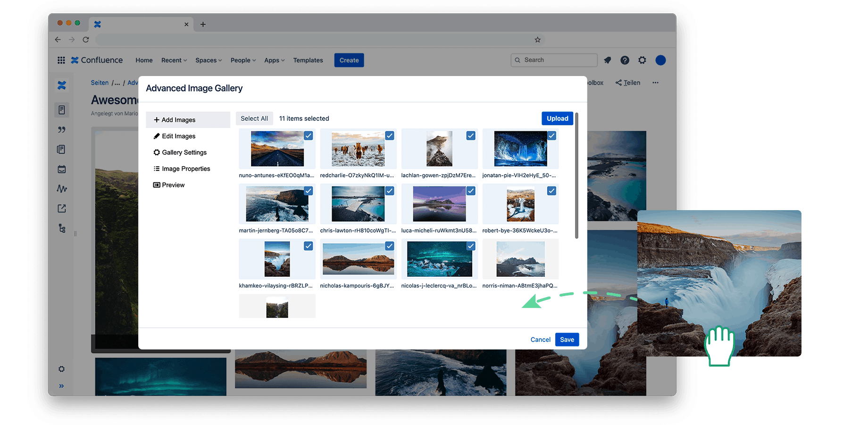Select the Add Images tab
Image resolution: width=868 pixels, height=425 pixels.
click(188, 120)
